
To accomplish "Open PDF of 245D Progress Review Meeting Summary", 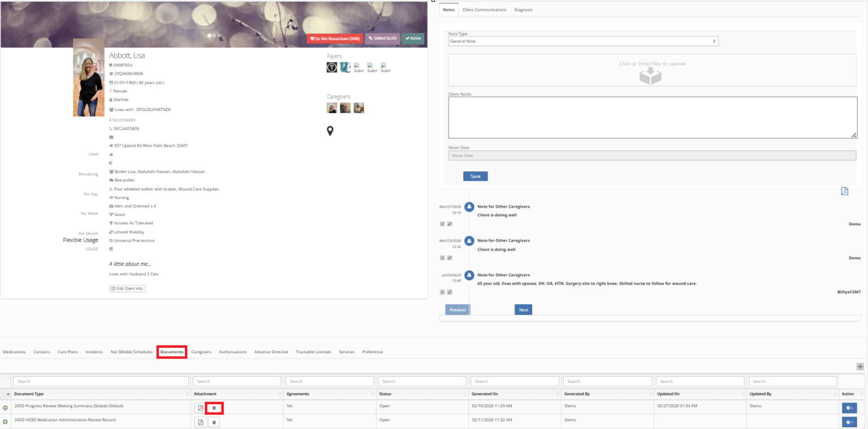I will pos(200,408).
